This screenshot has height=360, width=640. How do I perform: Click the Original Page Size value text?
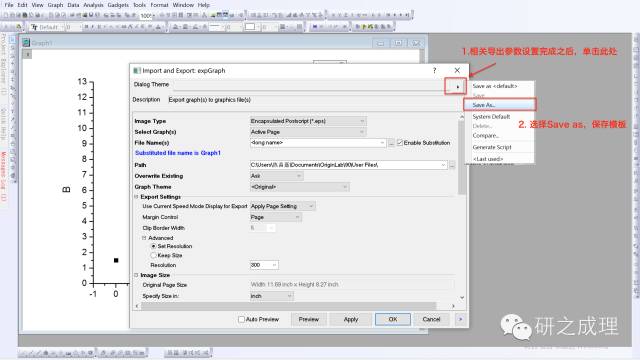(295, 284)
